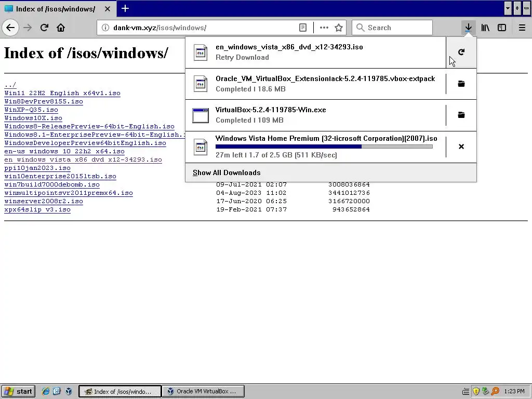
Task: Switch to Oracle VM VirtualBox taskbar button
Action: click(x=203, y=391)
